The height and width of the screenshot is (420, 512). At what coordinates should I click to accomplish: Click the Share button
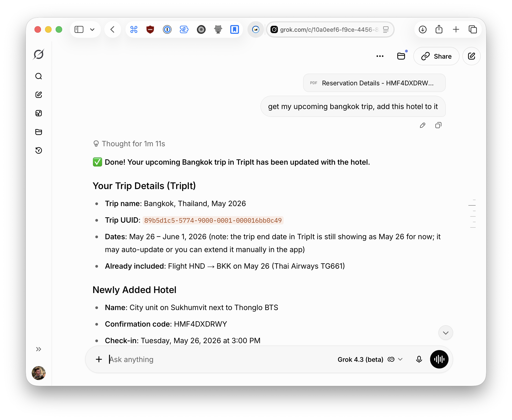[436, 56]
